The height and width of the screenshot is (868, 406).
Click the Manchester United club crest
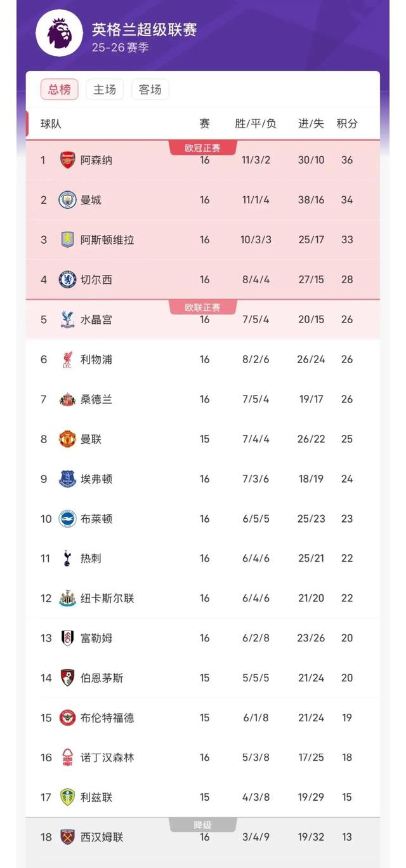click(x=67, y=439)
